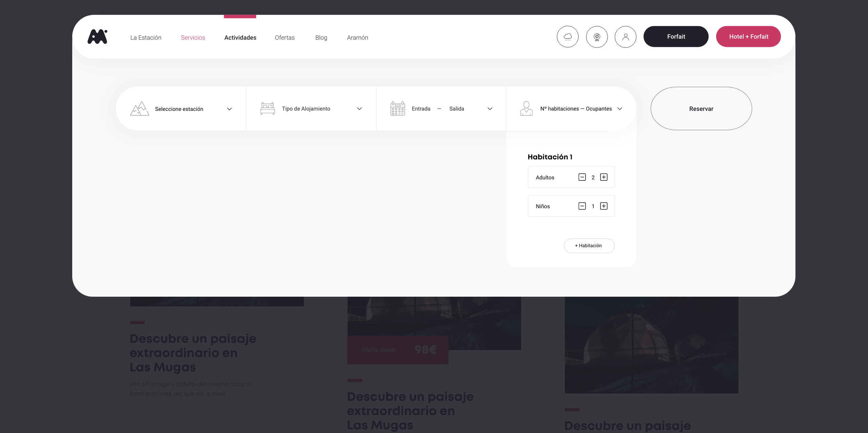Click the occupants person icon
868x433 pixels.
tap(526, 109)
